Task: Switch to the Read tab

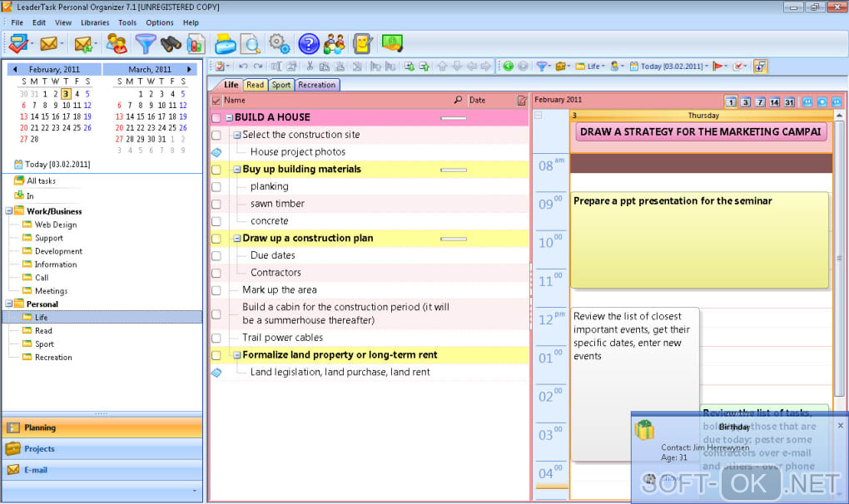Action: tap(255, 85)
